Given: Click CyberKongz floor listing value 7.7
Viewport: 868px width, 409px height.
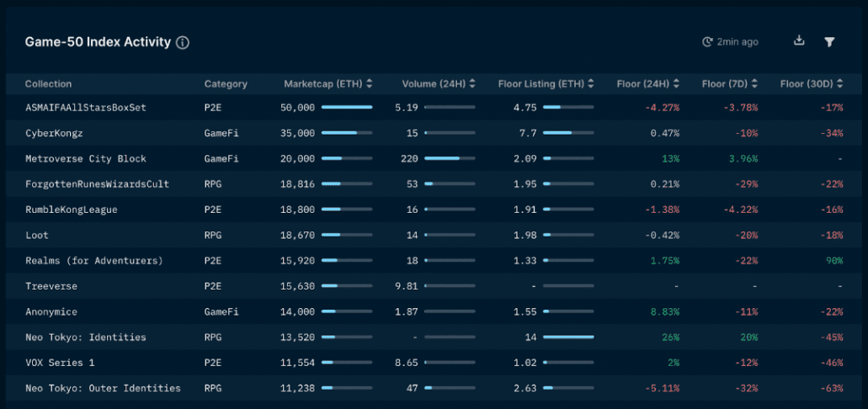Looking at the screenshot, I should 528,133.
